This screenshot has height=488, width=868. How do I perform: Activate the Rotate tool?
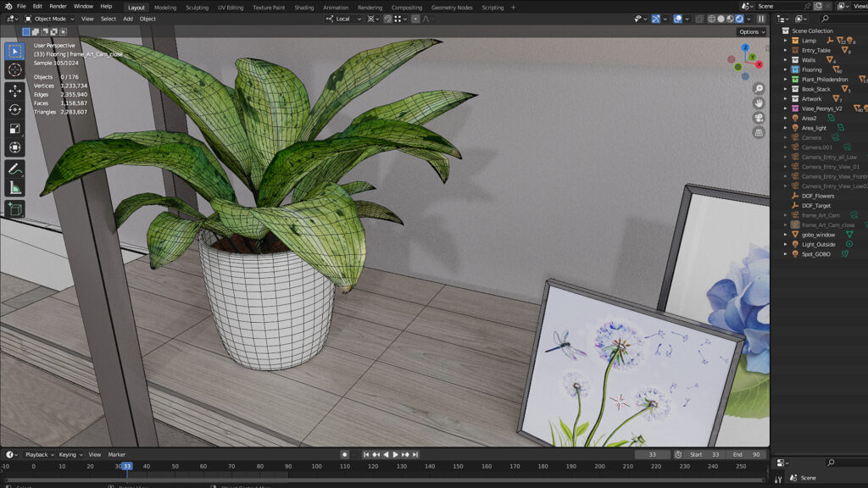click(14, 109)
